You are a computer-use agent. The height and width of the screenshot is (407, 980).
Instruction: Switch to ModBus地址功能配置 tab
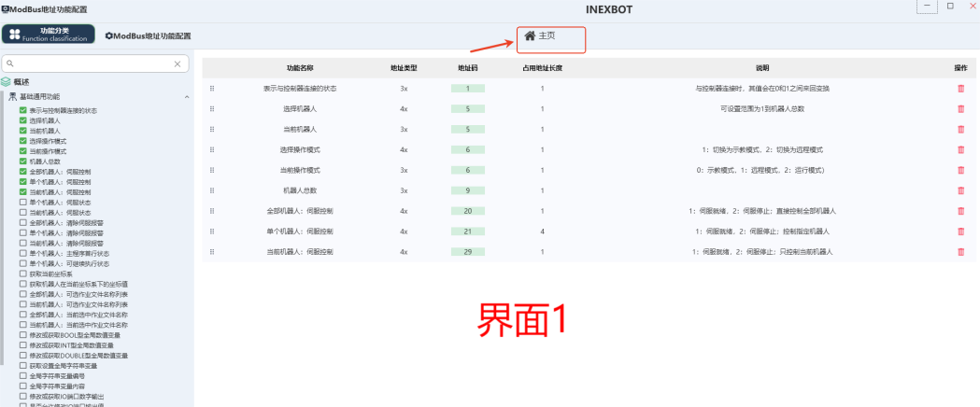click(148, 35)
